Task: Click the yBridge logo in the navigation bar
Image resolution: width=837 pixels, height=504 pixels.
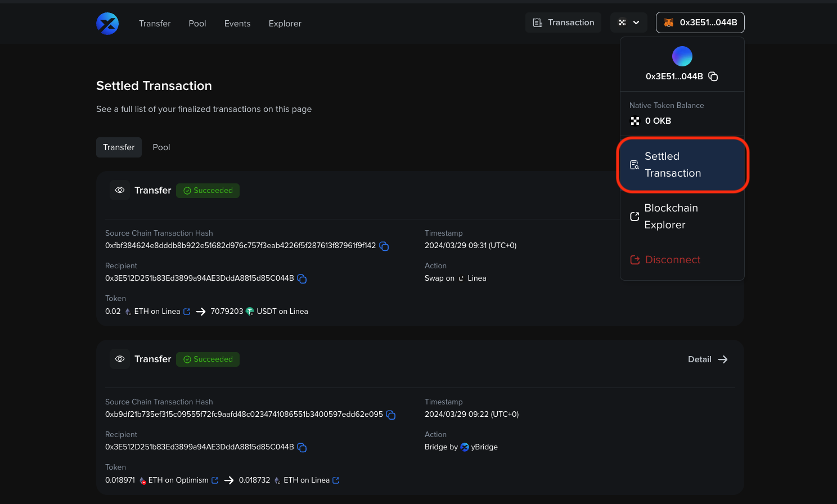Action: (107, 23)
